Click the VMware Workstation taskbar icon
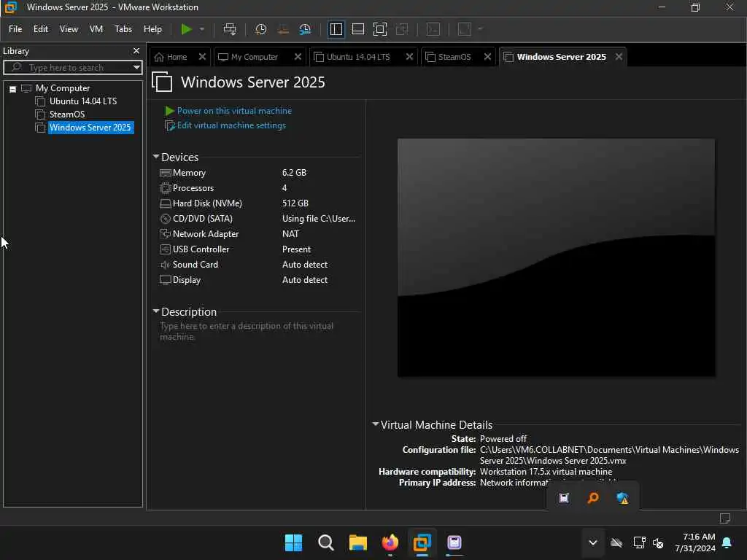747x560 pixels. coord(422,542)
